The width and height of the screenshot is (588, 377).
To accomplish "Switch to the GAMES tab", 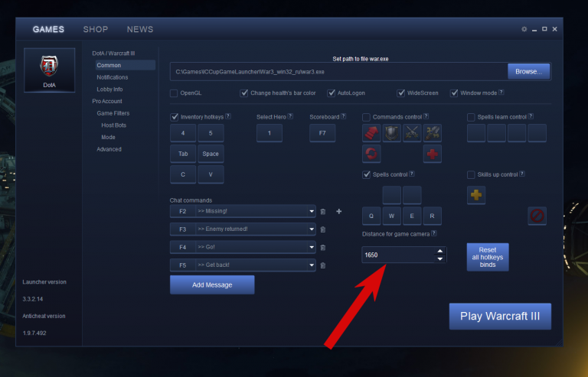I will tap(48, 29).
